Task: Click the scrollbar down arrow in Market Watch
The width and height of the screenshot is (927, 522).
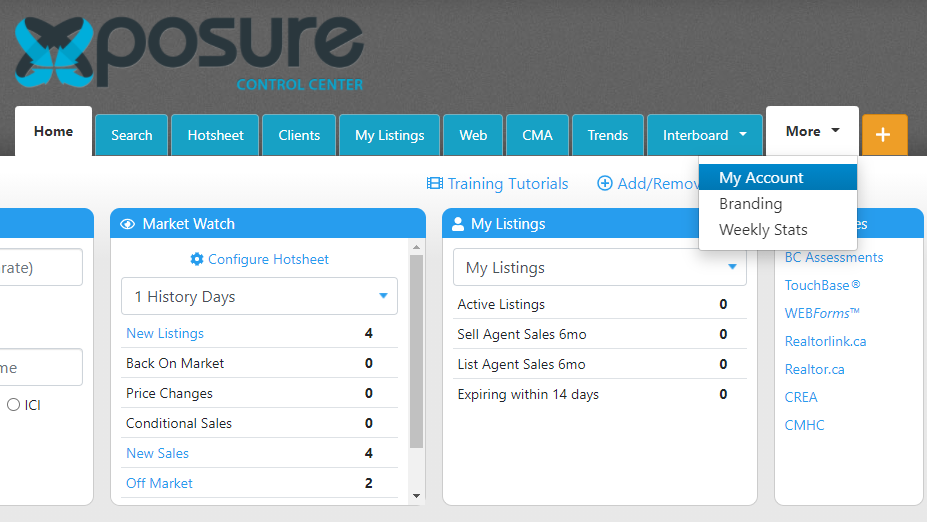Action: click(416, 496)
